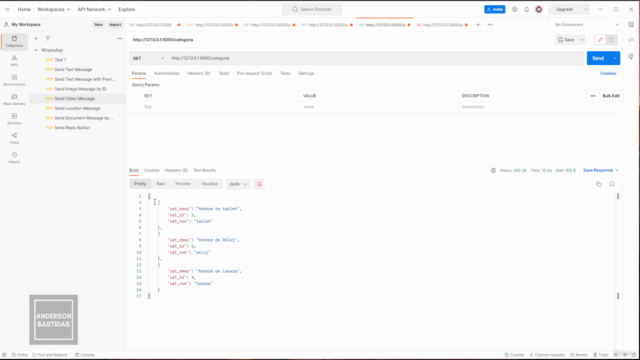The height and width of the screenshot is (360, 640).
Task: Open the Save button dropdown arrow
Action: (x=582, y=40)
